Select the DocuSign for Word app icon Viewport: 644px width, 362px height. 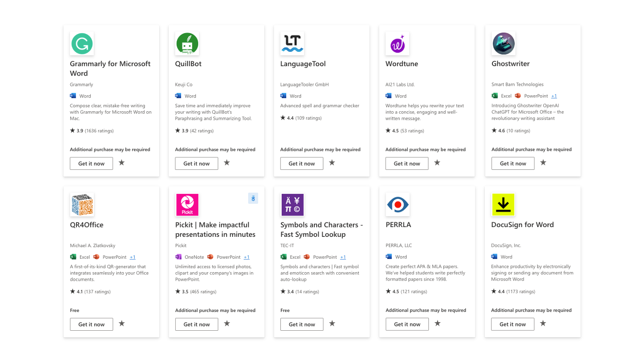503,204
